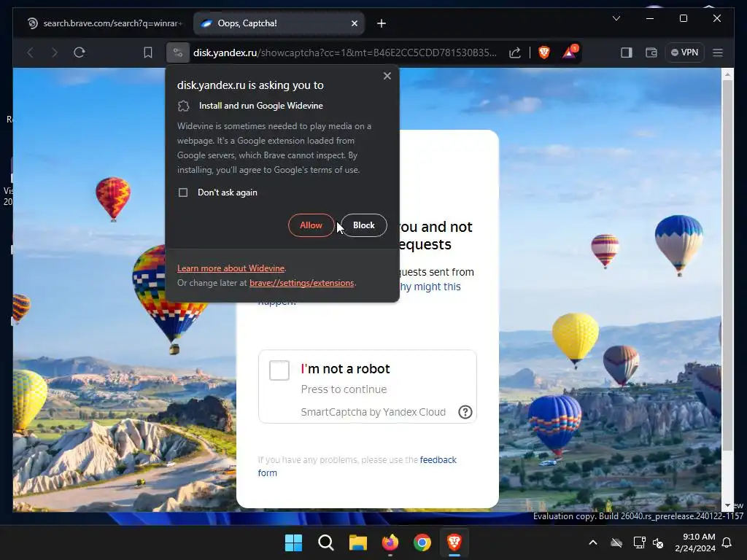Click the scrollbar down arrow
The image size is (747, 560).
click(x=727, y=505)
